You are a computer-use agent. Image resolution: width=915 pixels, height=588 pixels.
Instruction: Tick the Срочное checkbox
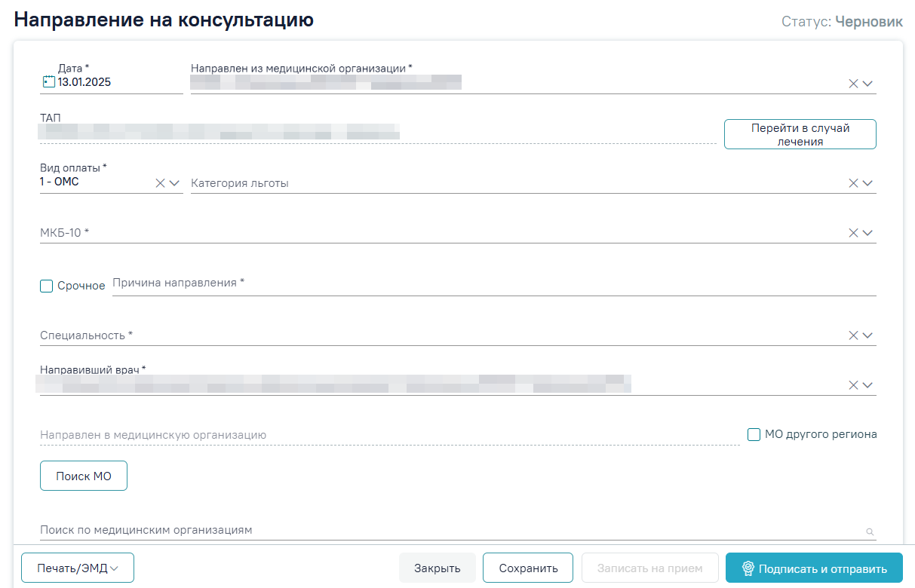(47, 286)
